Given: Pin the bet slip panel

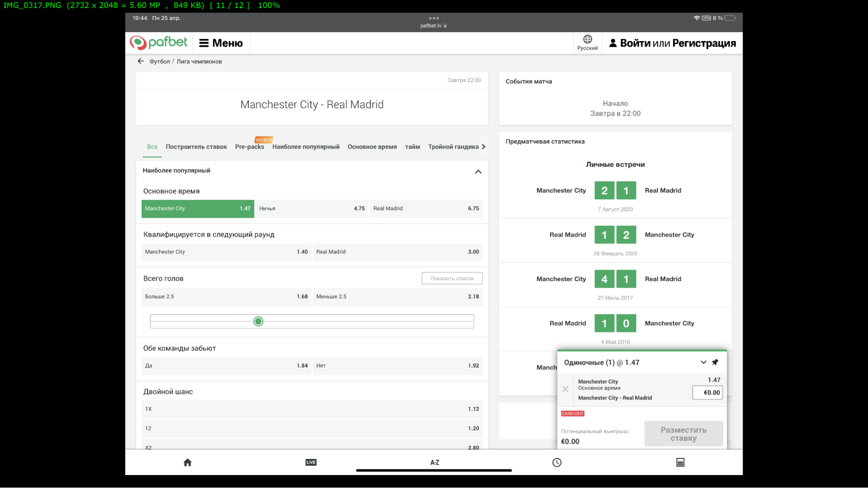Looking at the screenshot, I should point(715,362).
